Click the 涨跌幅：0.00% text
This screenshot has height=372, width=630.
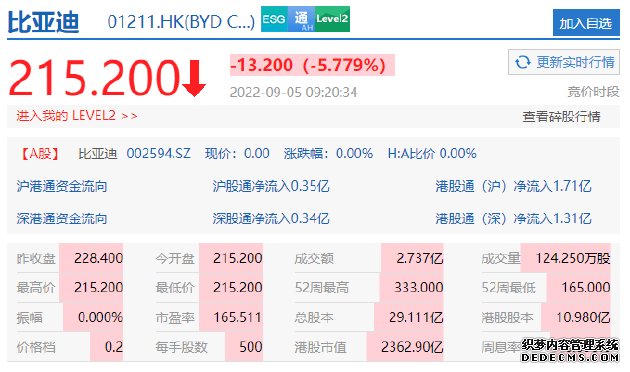click(328, 153)
